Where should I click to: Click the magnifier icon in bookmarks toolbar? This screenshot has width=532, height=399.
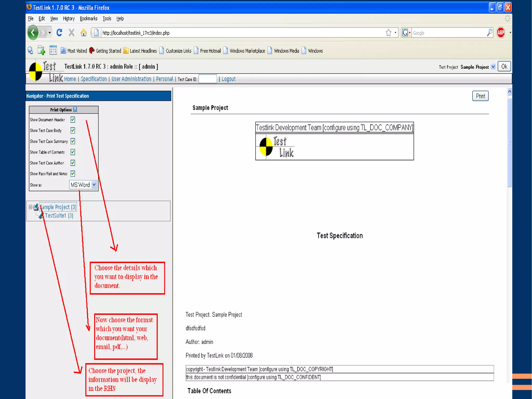pyautogui.click(x=30, y=50)
